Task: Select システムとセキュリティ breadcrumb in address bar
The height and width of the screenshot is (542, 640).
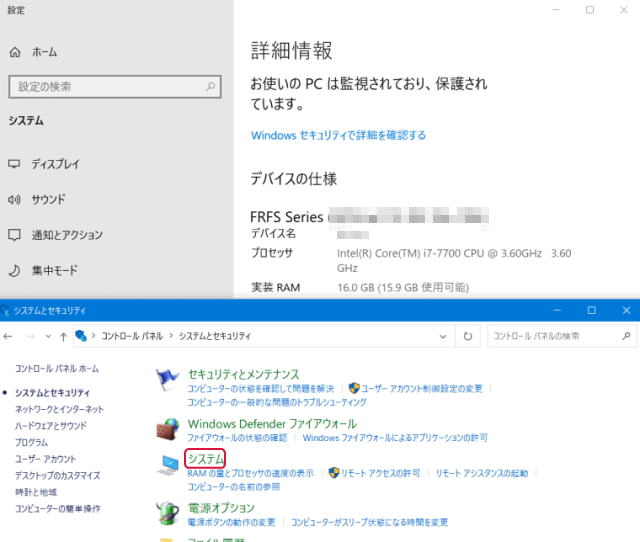Action: [x=215, y=336]
